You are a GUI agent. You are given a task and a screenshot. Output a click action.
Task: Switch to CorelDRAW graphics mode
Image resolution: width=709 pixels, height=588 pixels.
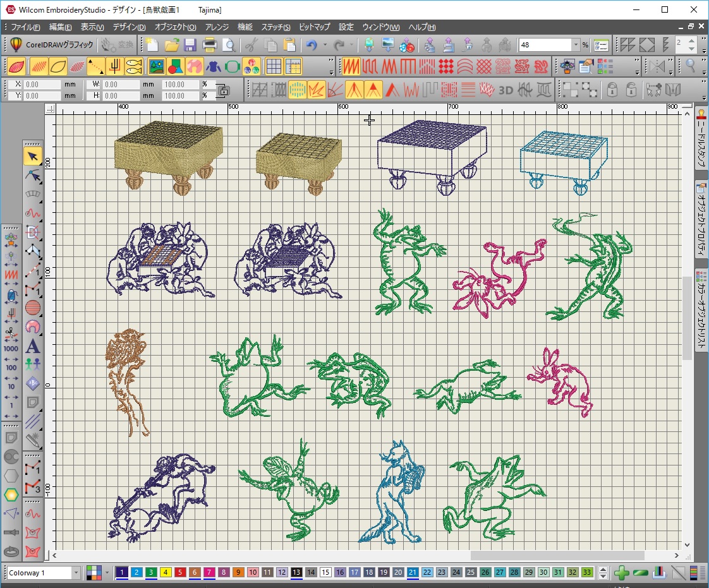(x=52, y=45)
